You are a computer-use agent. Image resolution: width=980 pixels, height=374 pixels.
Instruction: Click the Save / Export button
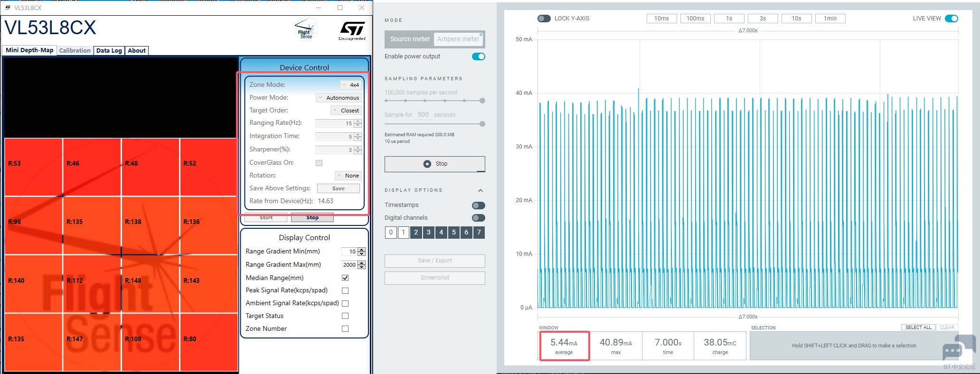435,261
